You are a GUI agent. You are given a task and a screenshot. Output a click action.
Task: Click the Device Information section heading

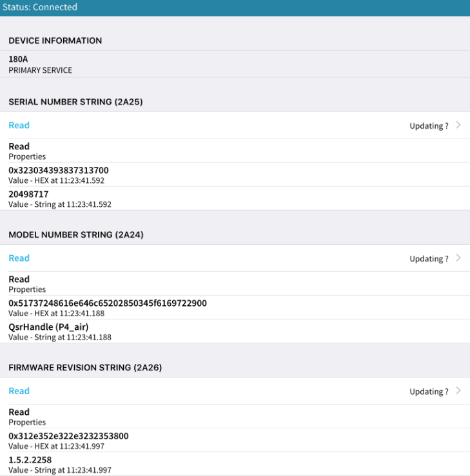(55, 41)
